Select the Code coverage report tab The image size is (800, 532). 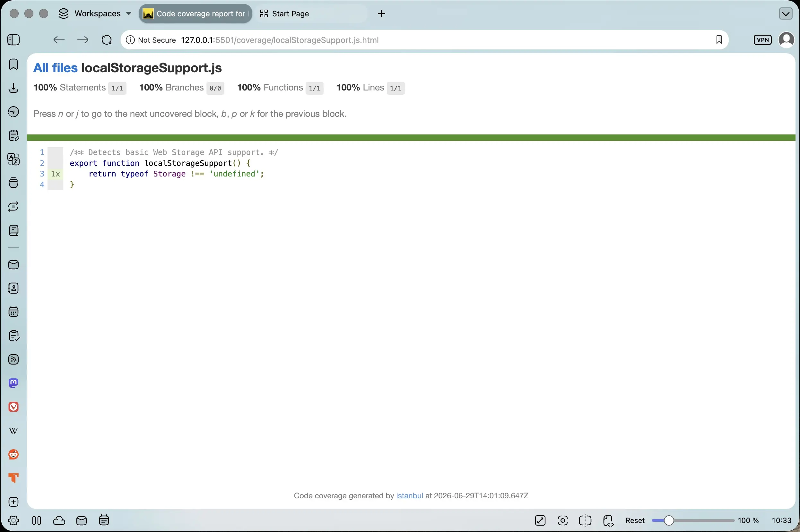[x=196, y=13]
